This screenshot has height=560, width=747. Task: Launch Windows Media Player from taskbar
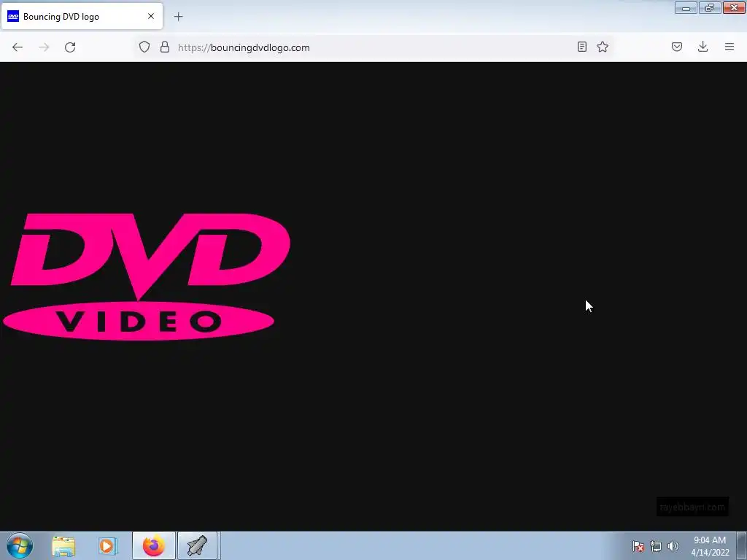tap(108, 546)
